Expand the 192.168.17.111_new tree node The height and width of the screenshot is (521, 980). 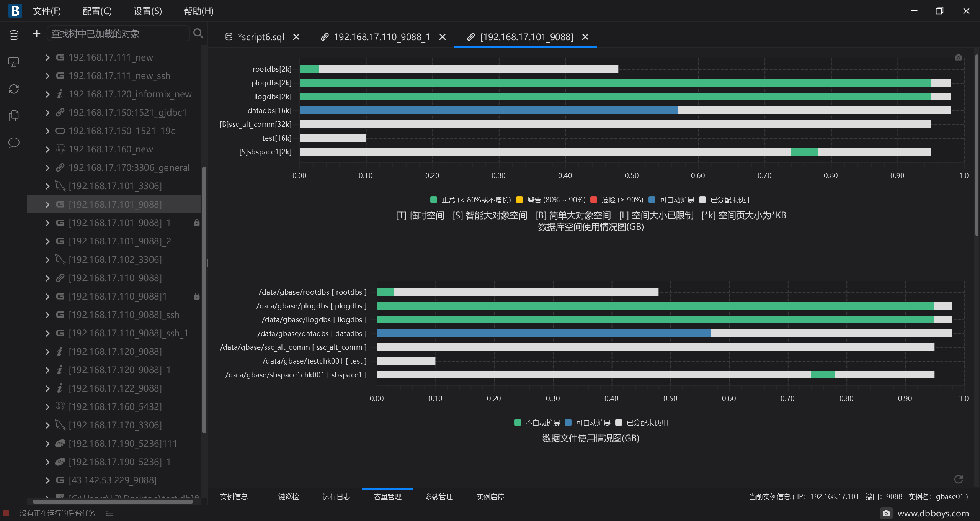(x=47, y=57)
